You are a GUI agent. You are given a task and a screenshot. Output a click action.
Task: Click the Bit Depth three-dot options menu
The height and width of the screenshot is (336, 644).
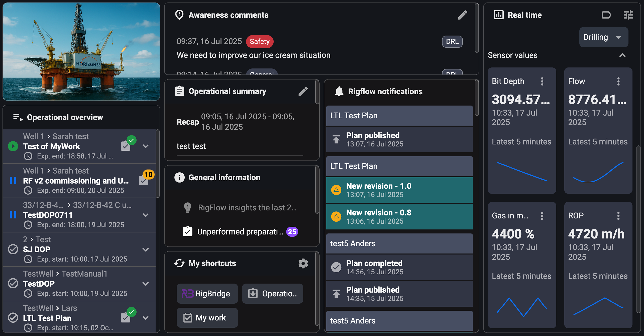[542, 81]
